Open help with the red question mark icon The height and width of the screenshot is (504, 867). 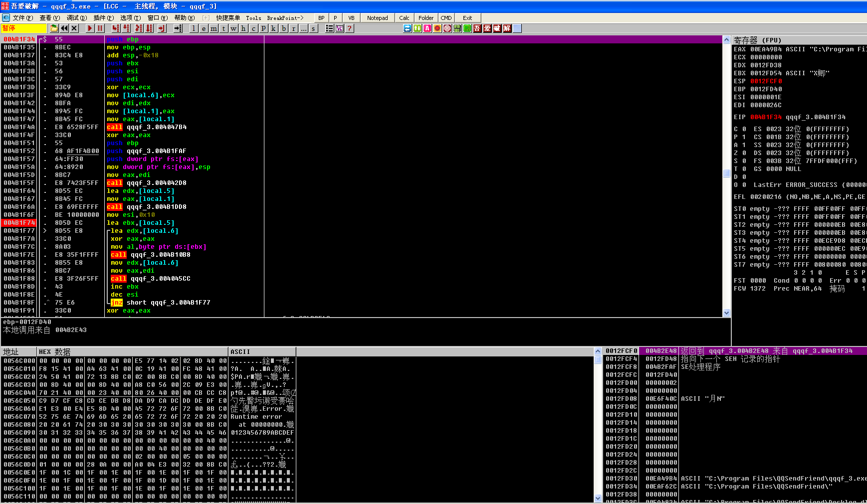pos(350,28)
